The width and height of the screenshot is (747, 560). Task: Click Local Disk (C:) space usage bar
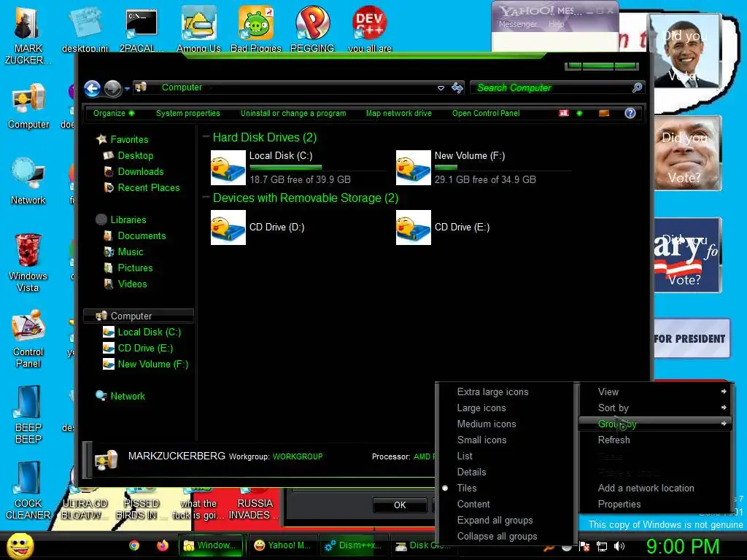318,167
